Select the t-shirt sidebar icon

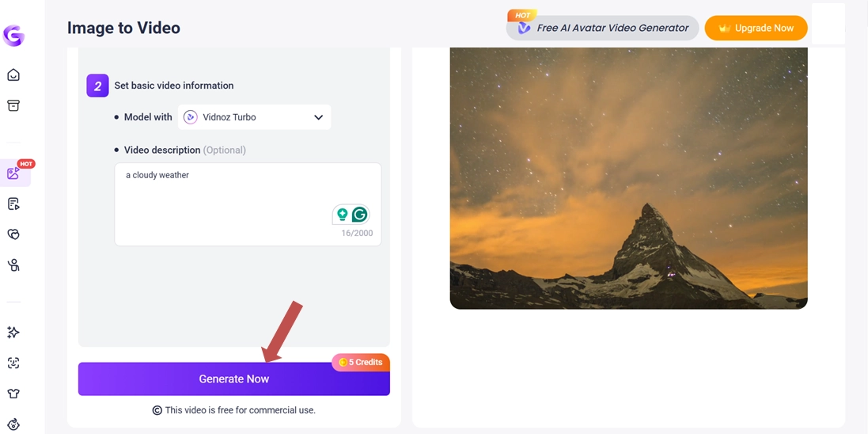(13, 394)
